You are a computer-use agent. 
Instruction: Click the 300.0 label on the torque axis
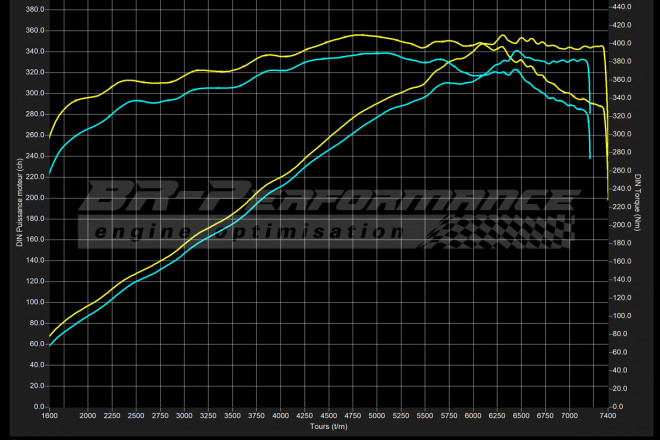click(620, 134)
